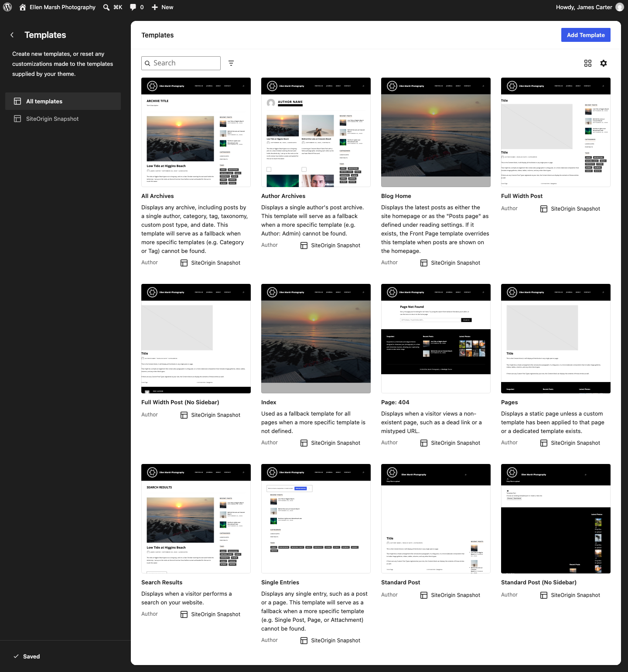Select All templates in the sidebar
Image resolution: width=628 pixels, height=672 pixels.
tap(63, 101)
